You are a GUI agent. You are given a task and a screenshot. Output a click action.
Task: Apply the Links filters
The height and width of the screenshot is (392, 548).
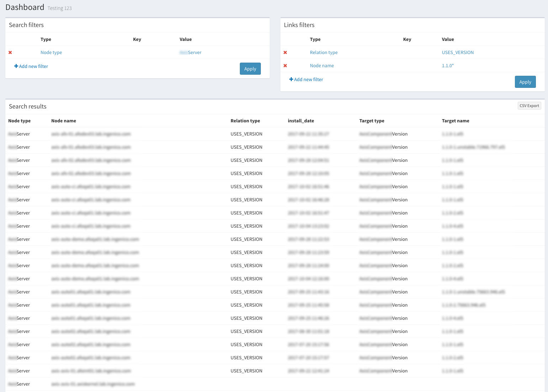tap(525, 82)
